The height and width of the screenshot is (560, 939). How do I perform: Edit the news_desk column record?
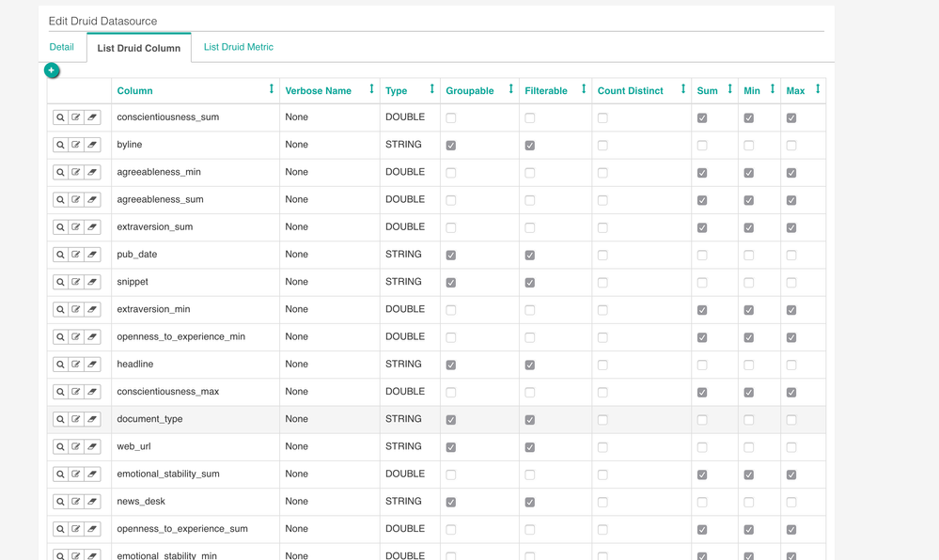[76, 502]
